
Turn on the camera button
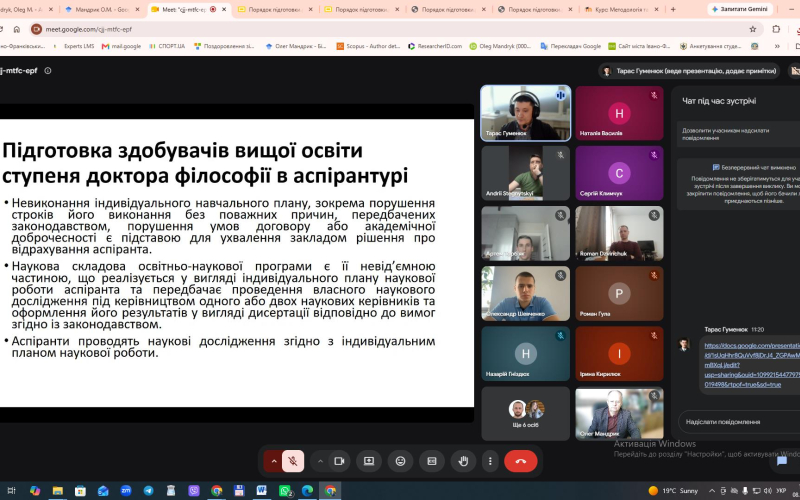(x=339, y=461)
